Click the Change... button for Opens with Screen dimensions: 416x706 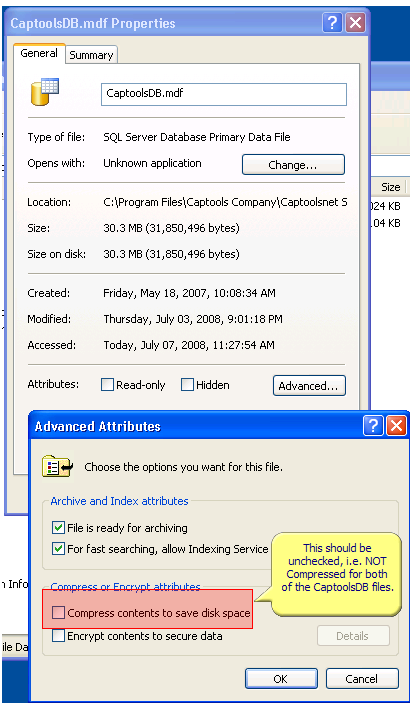[293, 165]
